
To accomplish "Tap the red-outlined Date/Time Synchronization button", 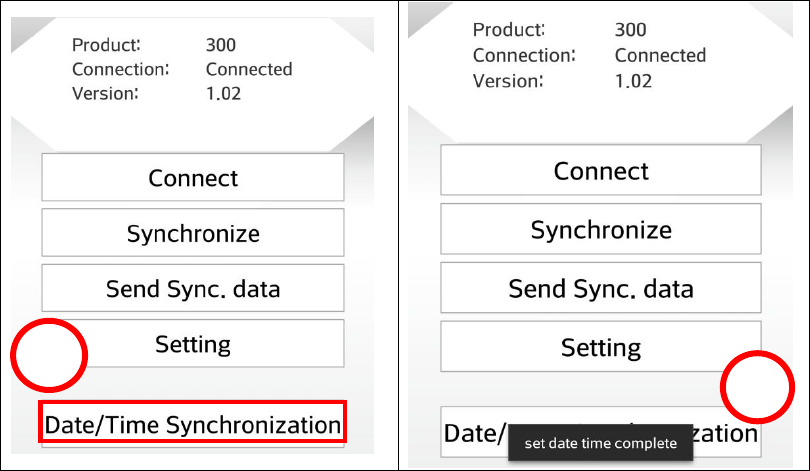I will [x=192, y=421].
